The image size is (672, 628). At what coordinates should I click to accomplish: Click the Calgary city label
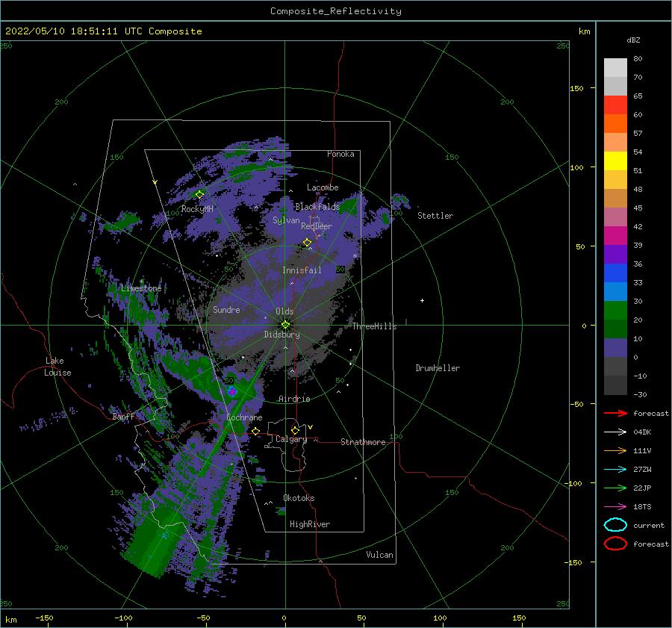(291, 439)
